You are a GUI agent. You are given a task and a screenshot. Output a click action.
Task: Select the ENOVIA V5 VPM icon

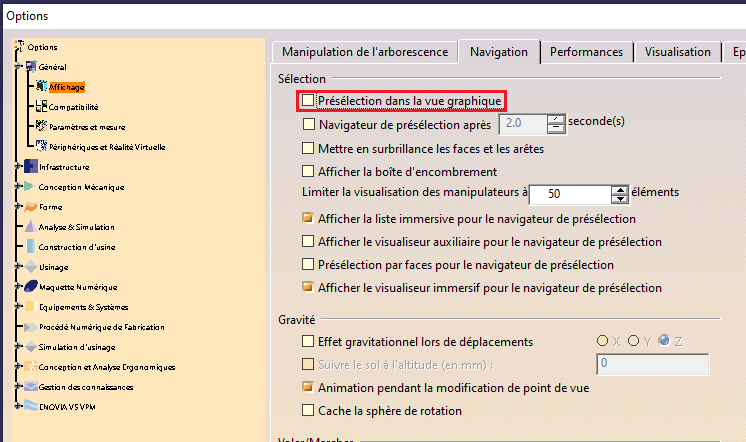30,406
